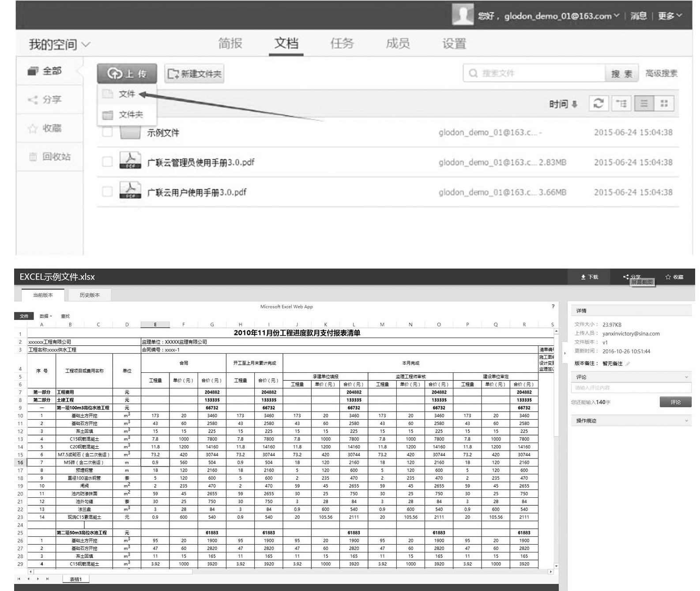Viewport: 700px width, 591px height.
Task: Open the Excel Web App help icon
Action: click(553, 306)
